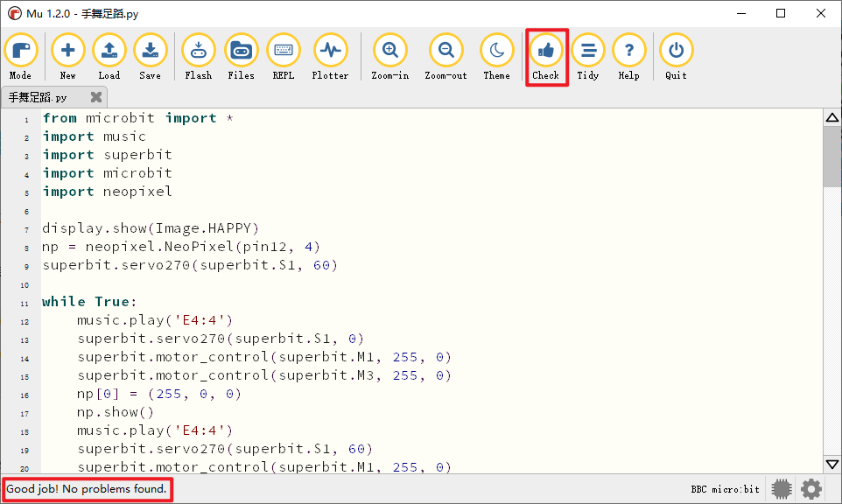The width and height of the screenshot is (842, 504).
Task: Open the Mode selector
Action: coord(21,56)
